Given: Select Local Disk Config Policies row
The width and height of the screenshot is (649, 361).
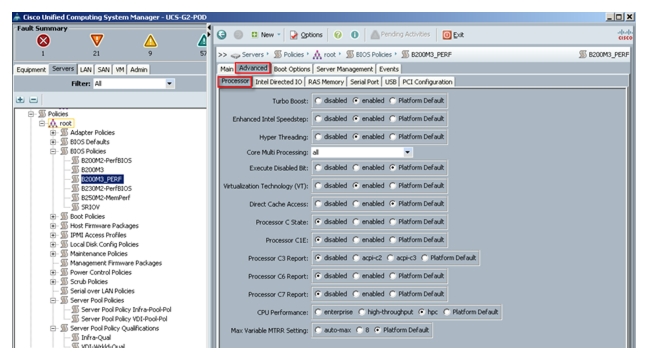Looking at the screenshot, I should [x=104, y=244].
